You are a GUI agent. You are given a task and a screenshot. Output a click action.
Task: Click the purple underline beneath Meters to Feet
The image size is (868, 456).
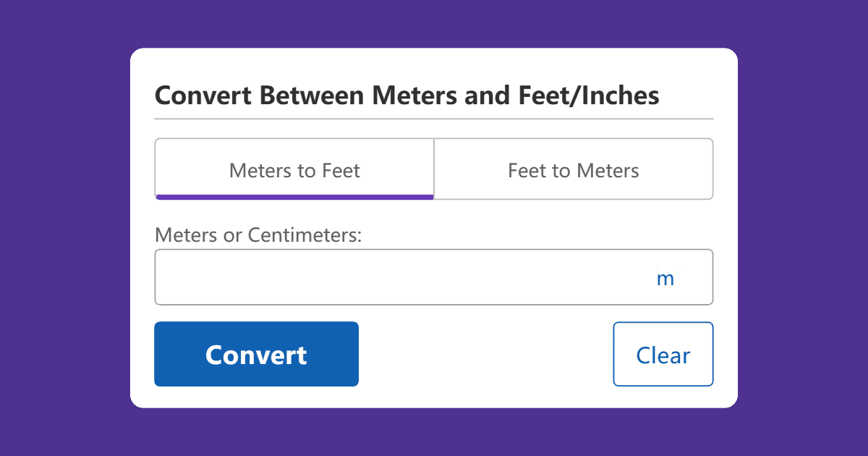(294, 196)
